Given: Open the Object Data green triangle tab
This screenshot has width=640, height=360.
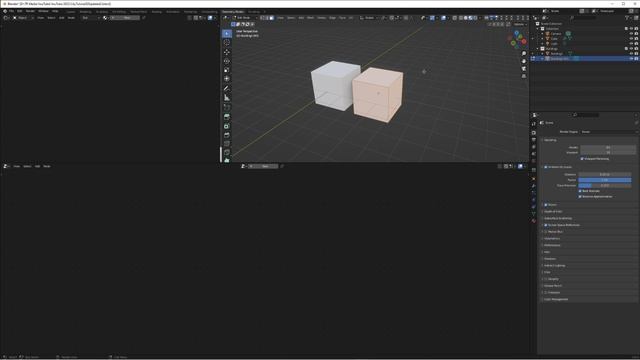Looking at the screenshot, I should tap(533, 214).
